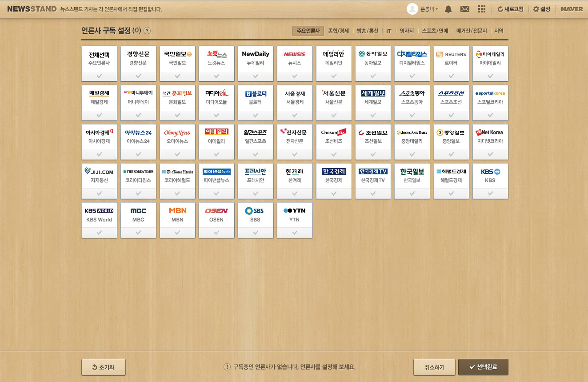Switch to the 영자지 tab

click(x=407, y=31)
